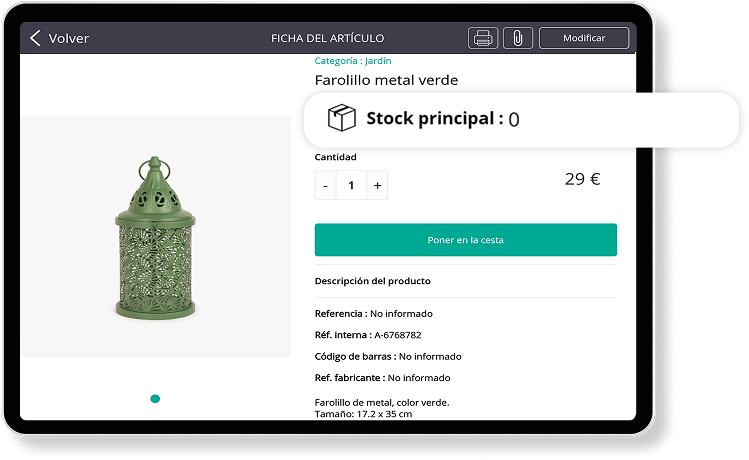Click the quantity input field
Viewport: 749px width, 460px height.
click(351, 185)
